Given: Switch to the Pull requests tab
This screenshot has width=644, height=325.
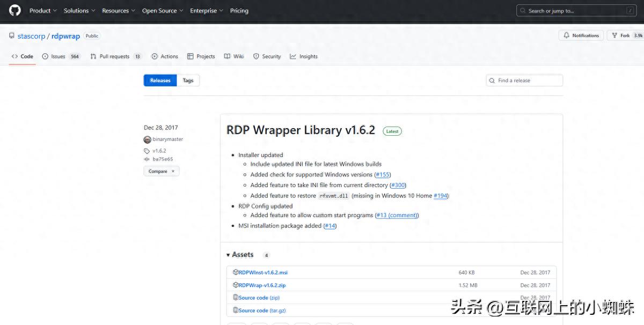Looking at the screenshot, I should pos(115,56).
